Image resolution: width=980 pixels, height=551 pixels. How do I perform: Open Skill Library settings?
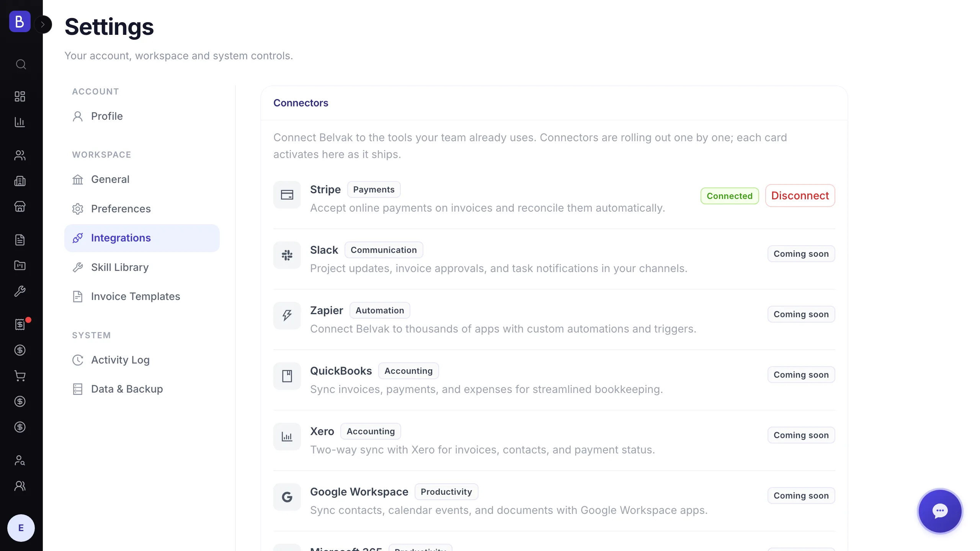142,267
